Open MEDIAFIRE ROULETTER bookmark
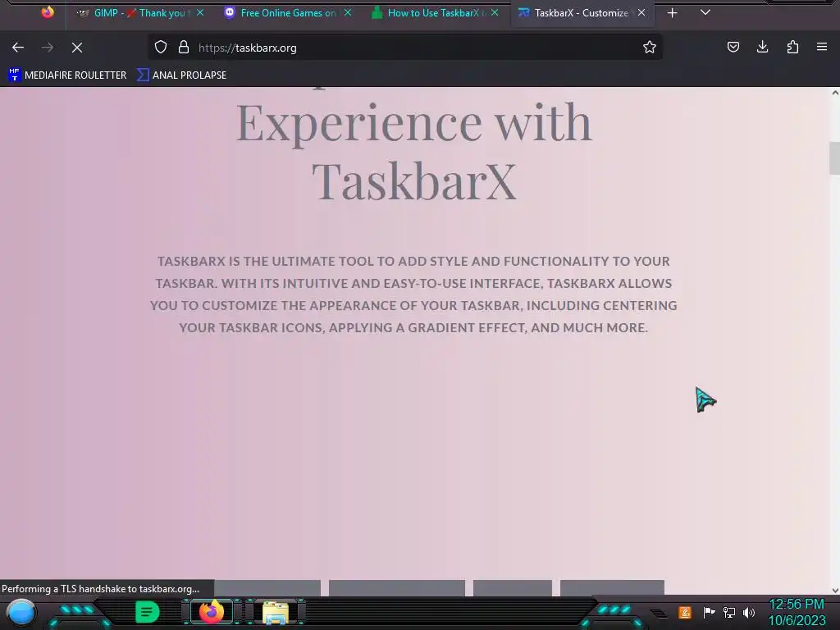Screen dimensions: 840x630 (x=67, y=75)
